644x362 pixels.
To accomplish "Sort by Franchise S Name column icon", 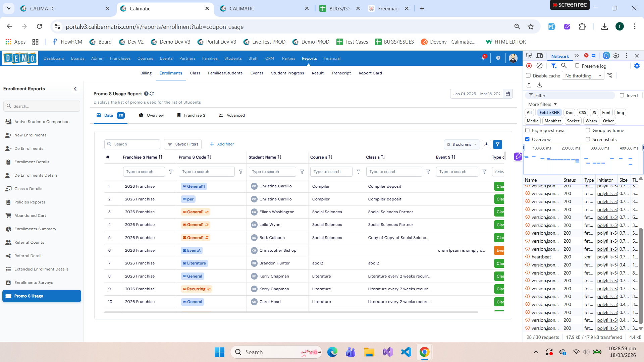I will tap(161, 157).
